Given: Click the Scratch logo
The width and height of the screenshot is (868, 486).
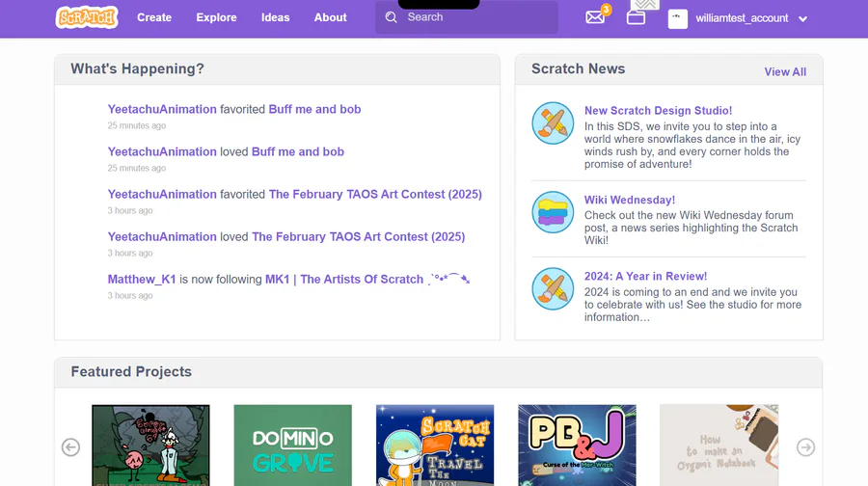Looking at the screenshot, I should (x=87, y=17).
